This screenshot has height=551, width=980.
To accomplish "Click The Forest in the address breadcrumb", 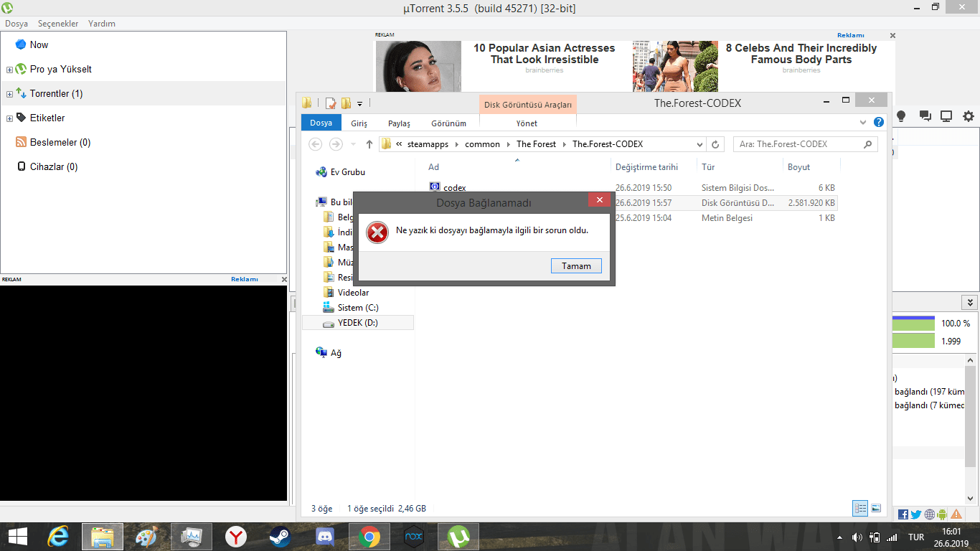I will pos(536,144).
